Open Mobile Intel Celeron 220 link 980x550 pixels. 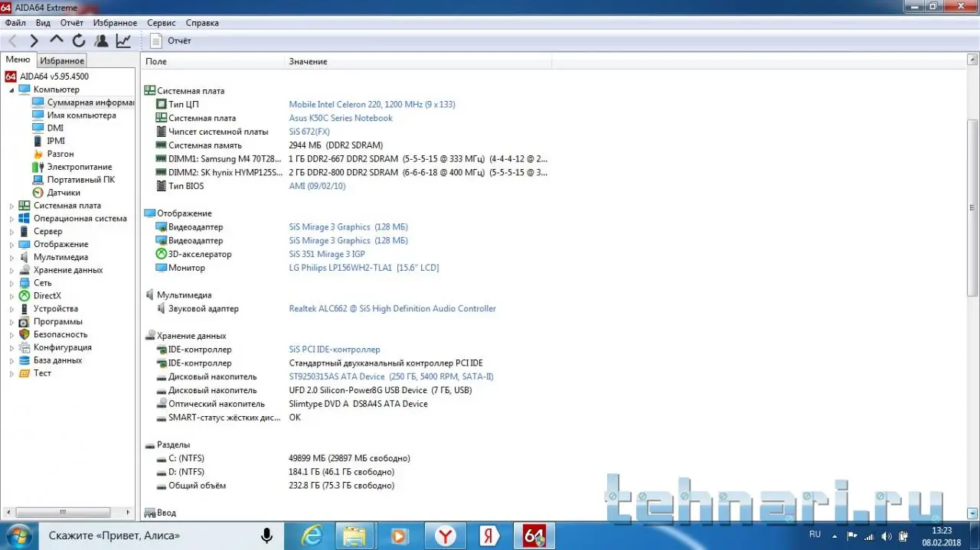(x=372, y=104)
